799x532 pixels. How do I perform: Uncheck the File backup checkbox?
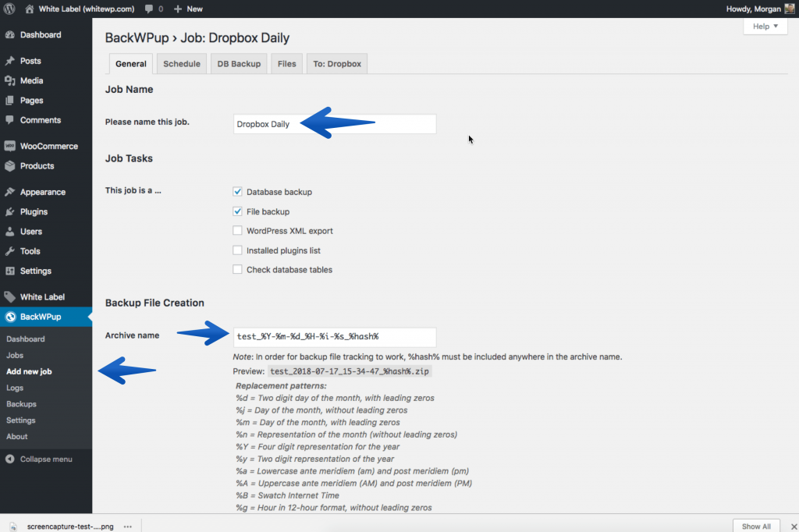pyautogui.click(x=237, y=211)
